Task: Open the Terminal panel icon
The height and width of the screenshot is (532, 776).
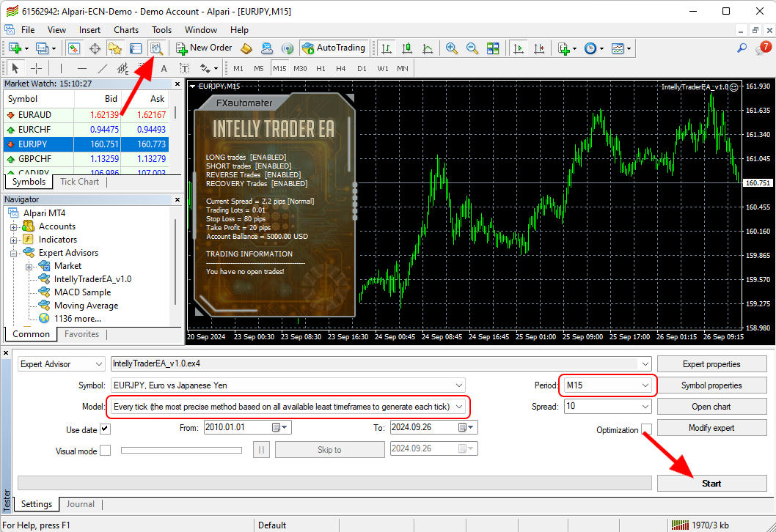Action: [x=136, y=48]
